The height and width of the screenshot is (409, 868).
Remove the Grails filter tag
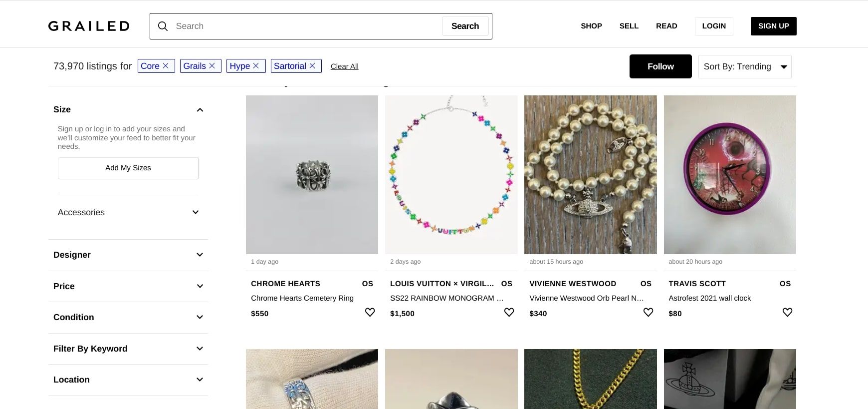tap(212, 65)
